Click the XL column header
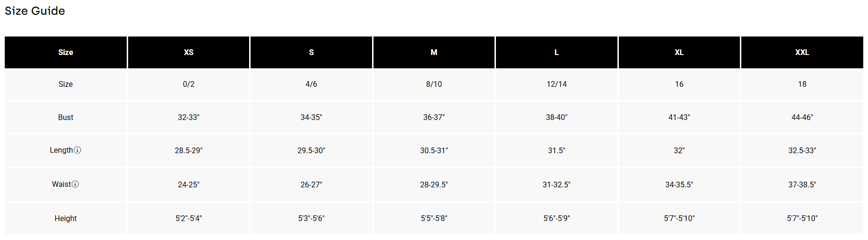 679,53
